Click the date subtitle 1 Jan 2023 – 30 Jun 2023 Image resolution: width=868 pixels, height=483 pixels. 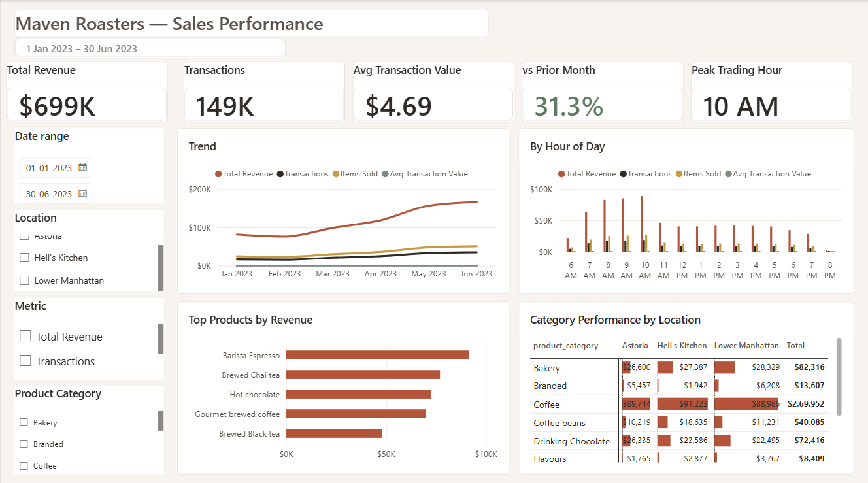tap(82, 48)
